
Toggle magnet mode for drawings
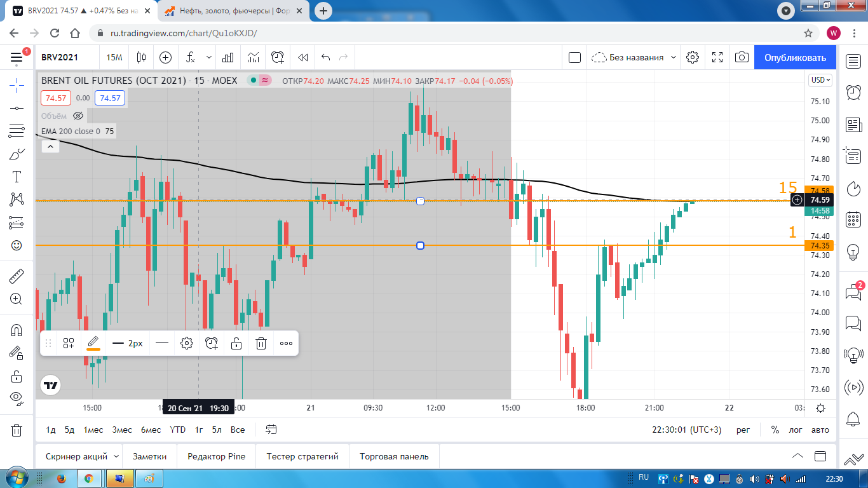(17, 330)
